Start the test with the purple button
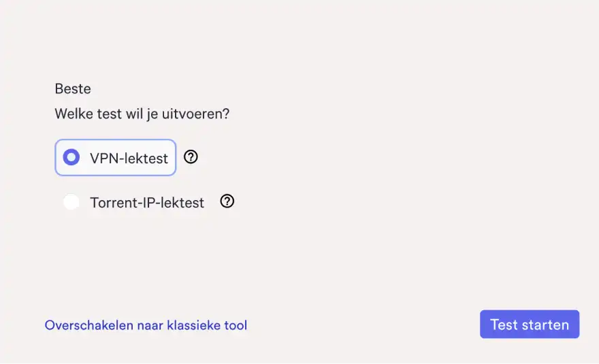This screenshot has width=599, height=364. click(529, 325)
